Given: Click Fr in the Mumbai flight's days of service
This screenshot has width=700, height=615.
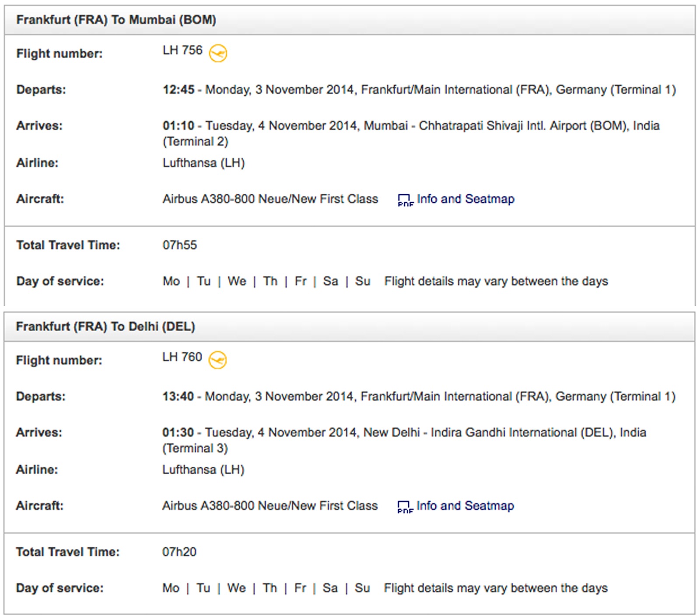Looking at the screenshot, I should click(301, 281).
